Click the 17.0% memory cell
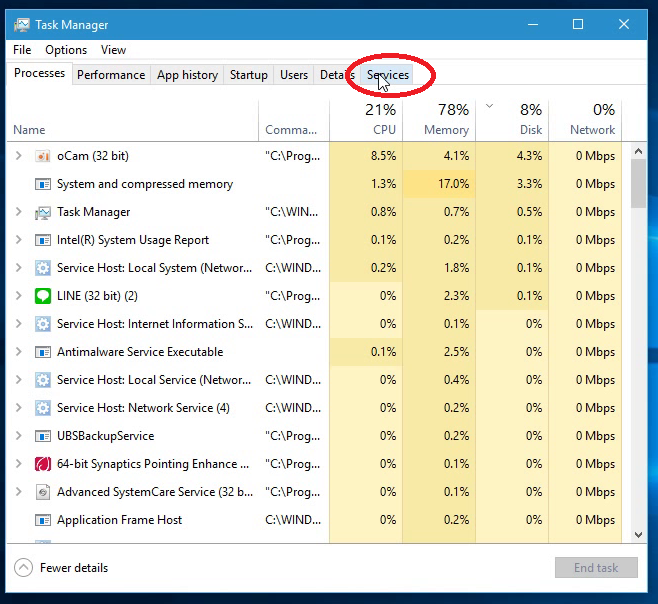Image resolution: width=658 pixels, height=604 pixels. click(x=439, y=184)
